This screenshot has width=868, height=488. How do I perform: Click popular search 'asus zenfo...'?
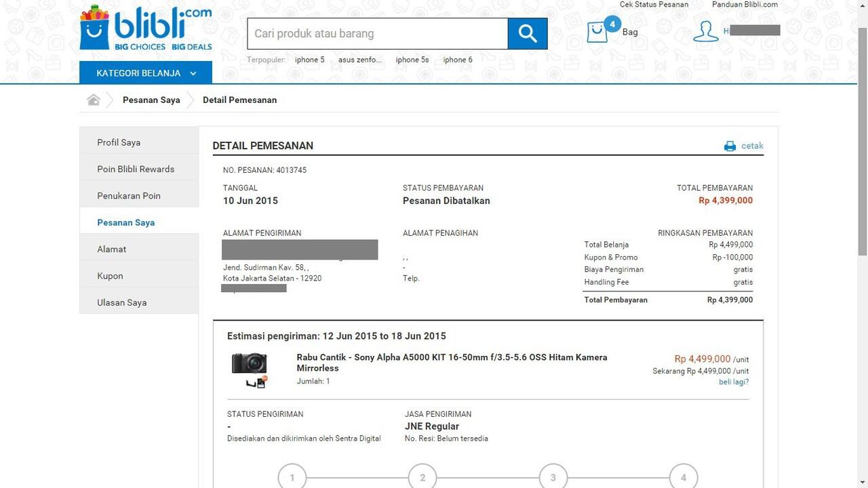point(360,60)
